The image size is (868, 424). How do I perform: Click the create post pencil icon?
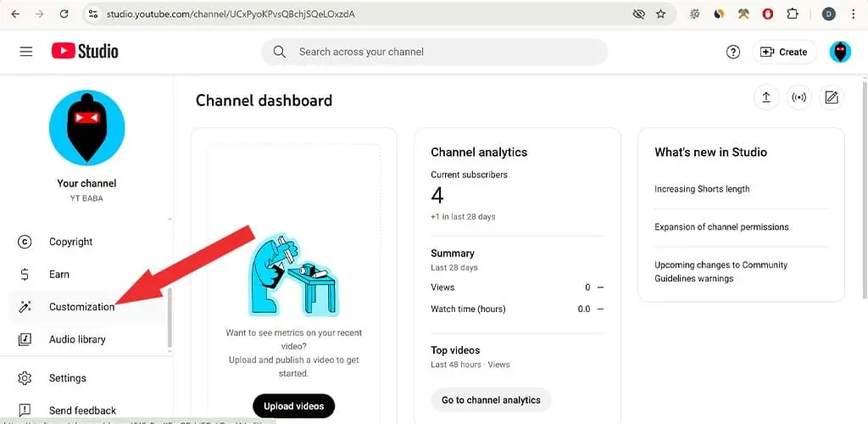click(832, 98)
